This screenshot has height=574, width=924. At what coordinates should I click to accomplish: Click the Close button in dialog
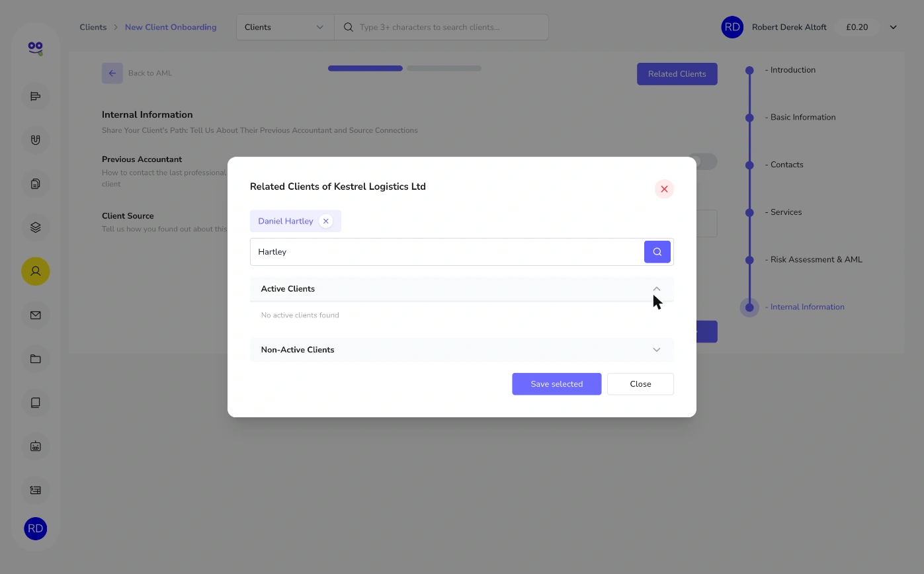pos(640,384)
